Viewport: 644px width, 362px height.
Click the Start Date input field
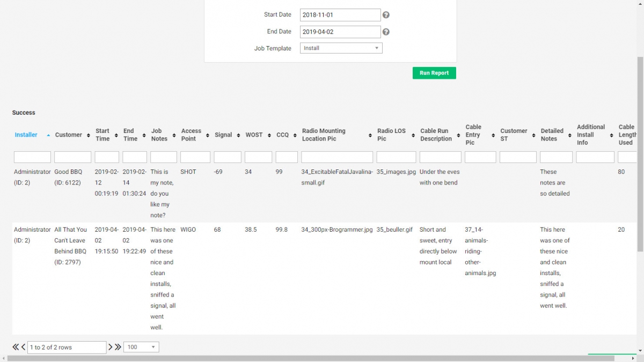340,15
